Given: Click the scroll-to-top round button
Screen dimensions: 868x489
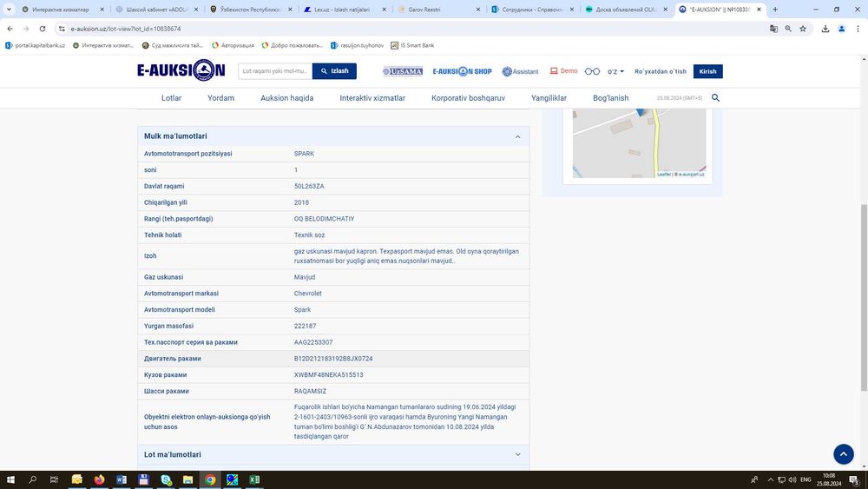Looking at the screenshot, I should click(844, 454).
